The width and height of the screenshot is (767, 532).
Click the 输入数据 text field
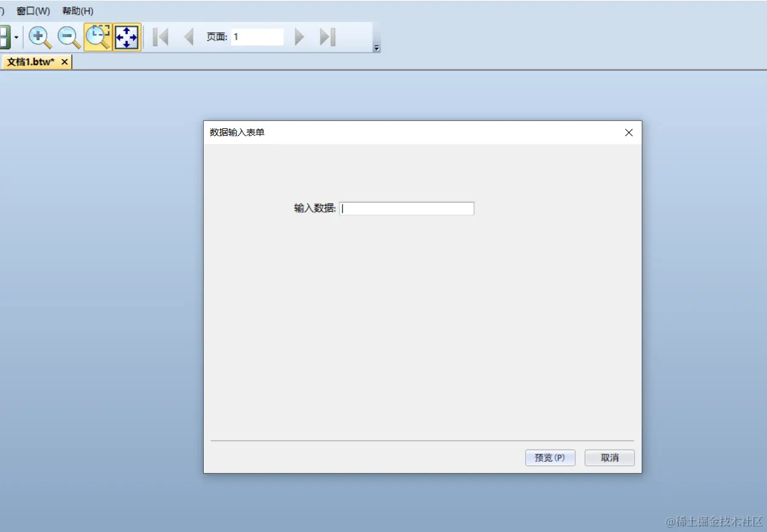[406, 209]
